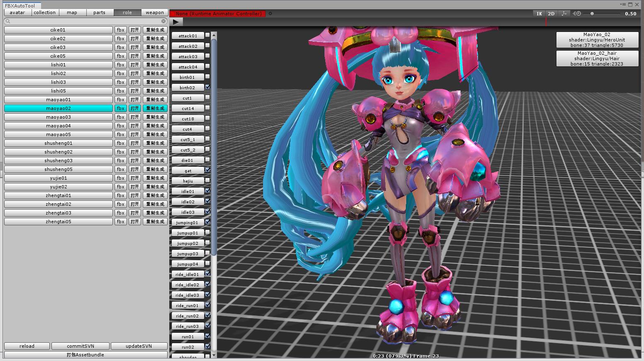644x361 pixels.
Task: Play the animation preview
Action: click(x=176, y=22)
